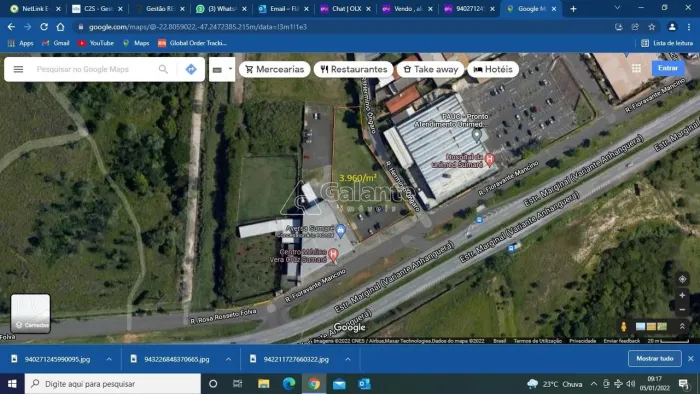Open the YouTube bookmark

[96, 43]
